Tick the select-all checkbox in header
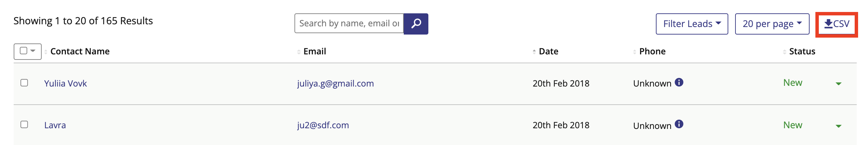Viewport: 868px width, 145px height. coord(24,51)
